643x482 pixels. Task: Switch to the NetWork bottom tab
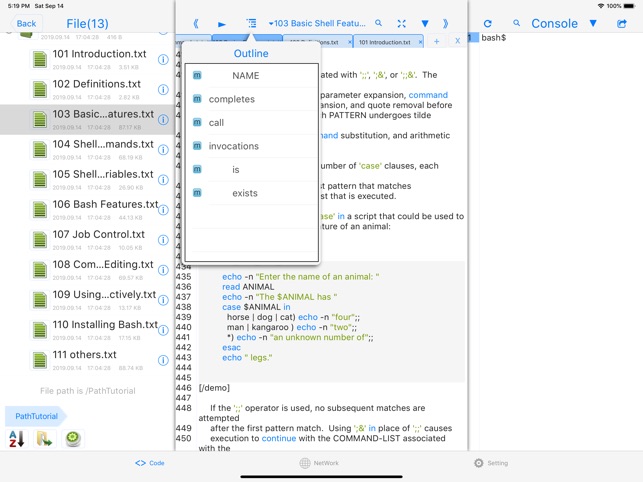319,463
